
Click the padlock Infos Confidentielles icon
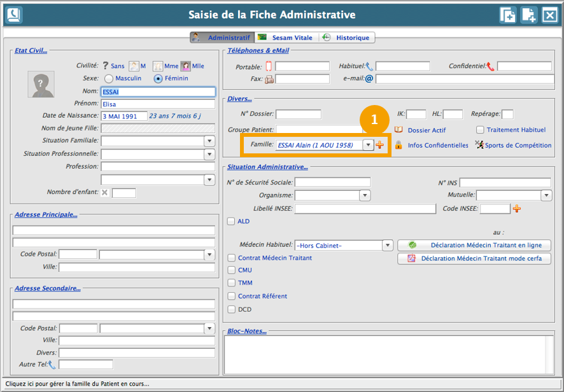pyautogui.click(x=398, y=145)
